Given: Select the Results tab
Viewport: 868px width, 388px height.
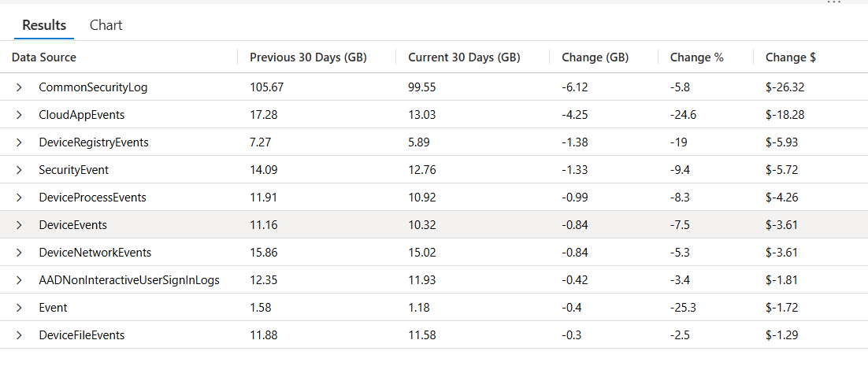Looking at the screenshot, I should 44,25.
